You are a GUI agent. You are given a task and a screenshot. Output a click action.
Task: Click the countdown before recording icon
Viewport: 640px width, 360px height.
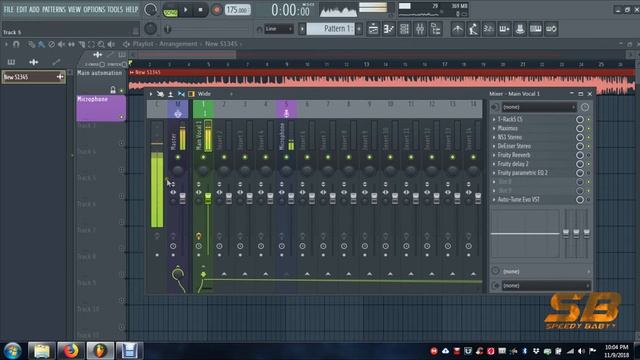tap(489, 29)
